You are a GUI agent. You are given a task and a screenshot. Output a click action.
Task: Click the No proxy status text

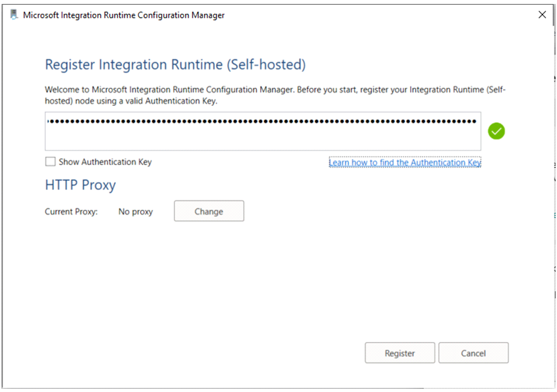(136, 211)
